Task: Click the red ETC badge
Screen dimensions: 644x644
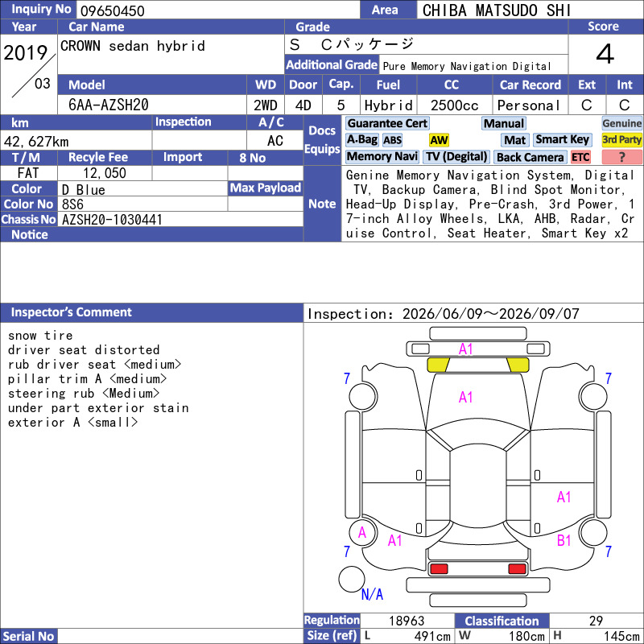Action: point(580,157)
